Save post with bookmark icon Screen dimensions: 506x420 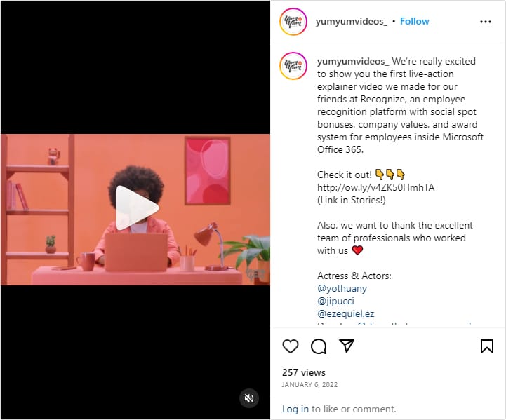tap(486, 346)
